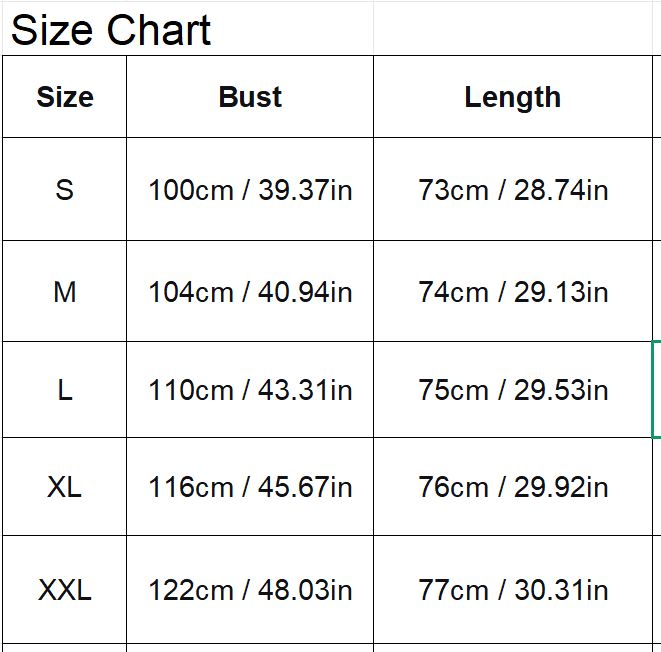Click the 116cm / 45.67in bust cell

pyautogui.click(x=250, y=487)
